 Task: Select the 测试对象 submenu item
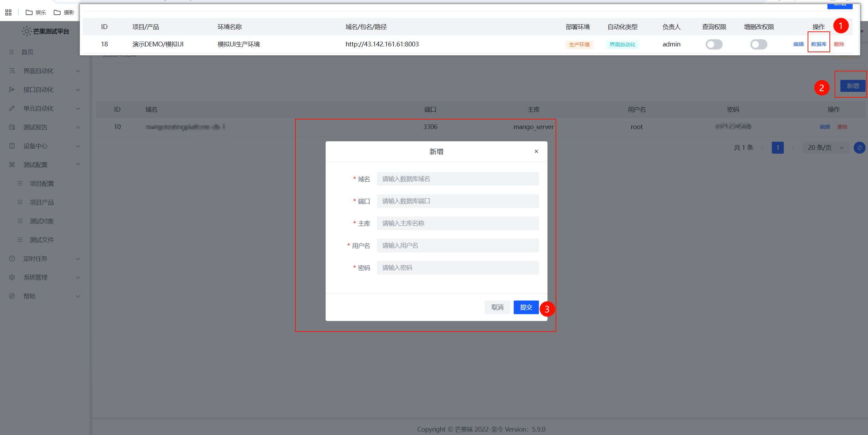[42, 221]
